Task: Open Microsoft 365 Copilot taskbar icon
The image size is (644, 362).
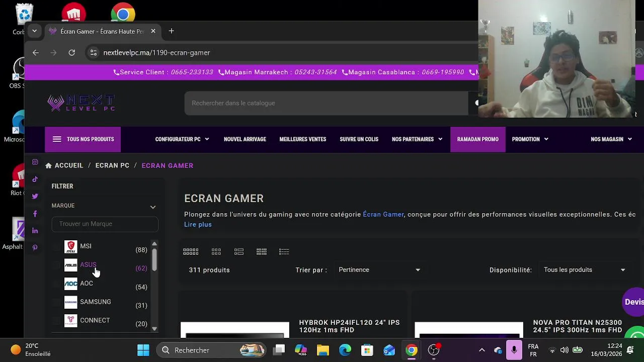Action: pos(301,350)
